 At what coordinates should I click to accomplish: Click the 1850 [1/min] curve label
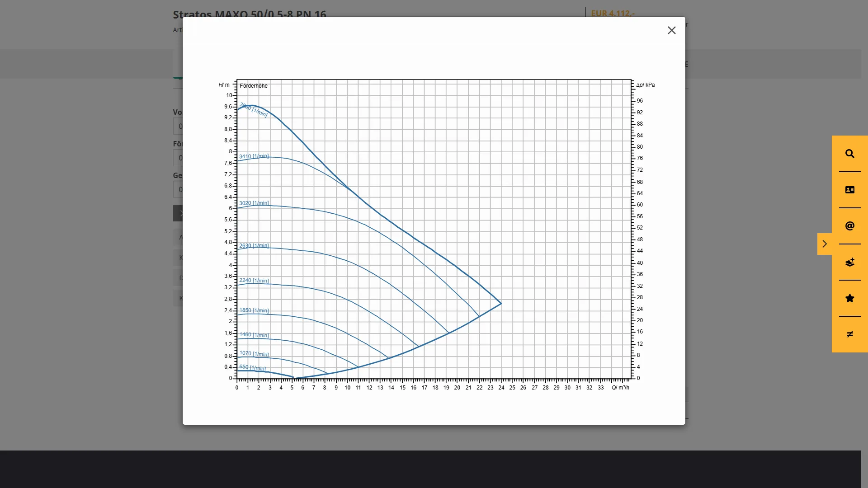254,310
